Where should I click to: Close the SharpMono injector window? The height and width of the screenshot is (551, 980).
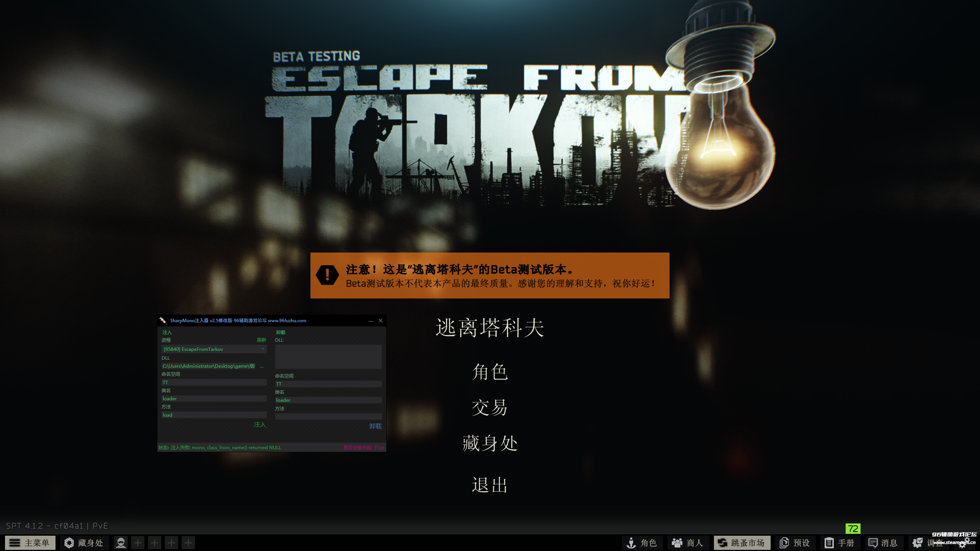(x=381, y=321)
